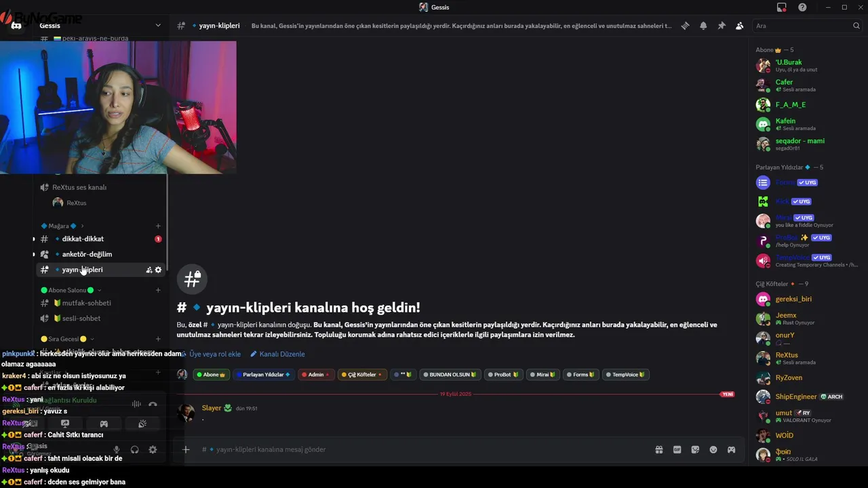Select the Admin role chip
This screenshot has width=868, height=488.
316,374
